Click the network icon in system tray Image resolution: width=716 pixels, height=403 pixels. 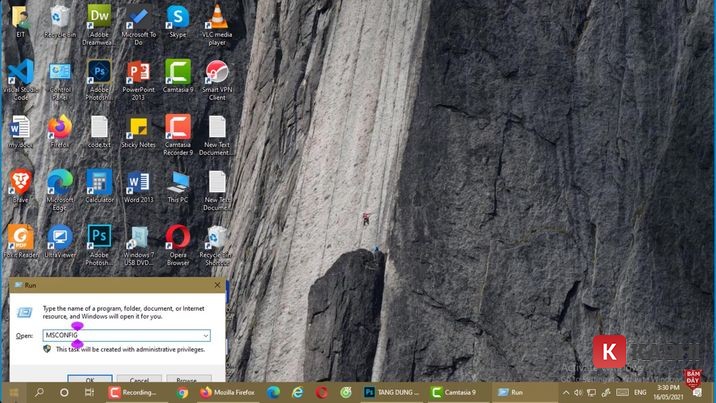click(591, 393)
